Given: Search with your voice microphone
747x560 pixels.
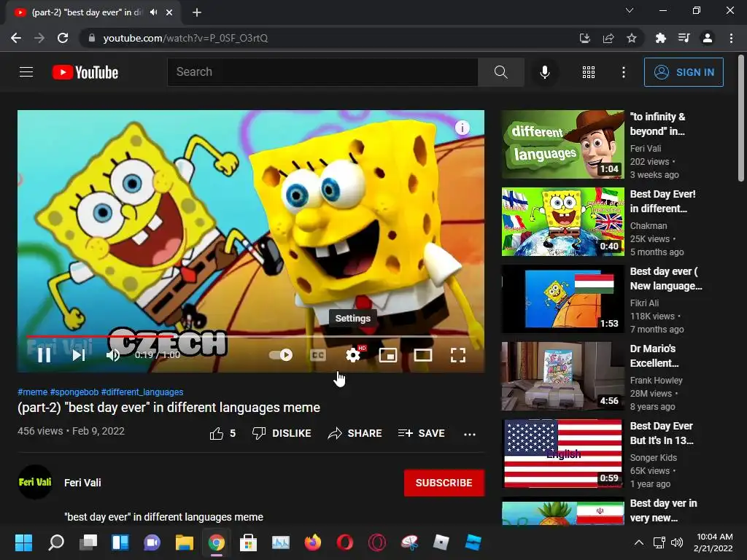Looking at the screenshot, I should tap(544, 72).
